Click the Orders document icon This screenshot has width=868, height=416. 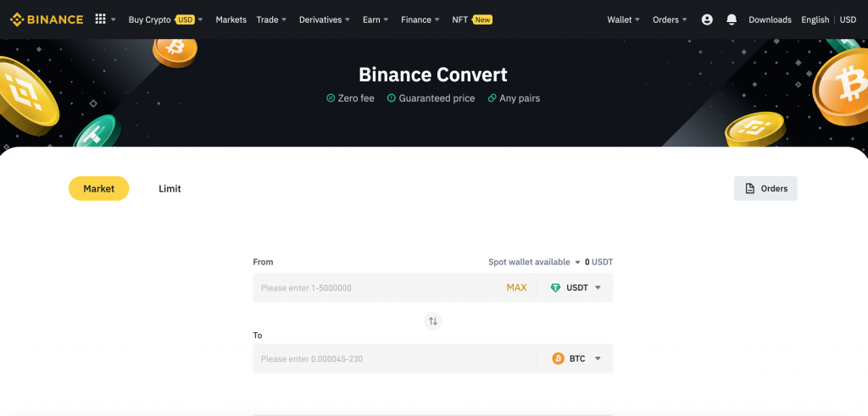pyautogui.click(x=749, y=188)
